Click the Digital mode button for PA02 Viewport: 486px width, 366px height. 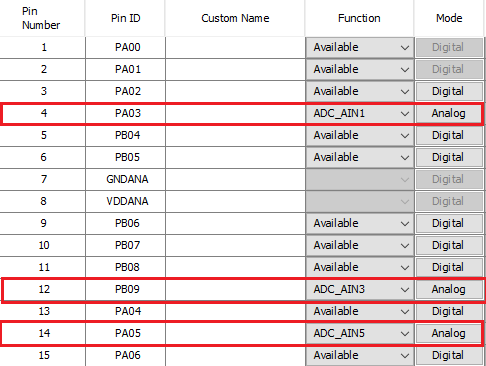(x=449, y=91)
